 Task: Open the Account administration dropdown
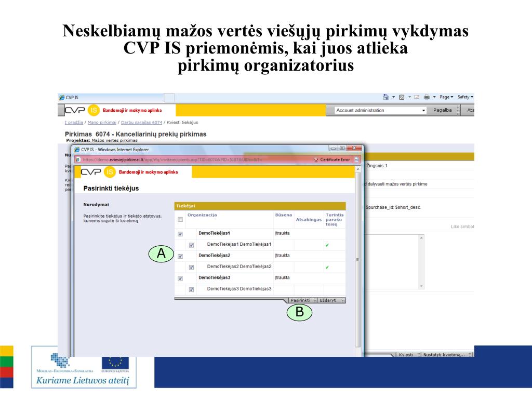tap(380, 110)
